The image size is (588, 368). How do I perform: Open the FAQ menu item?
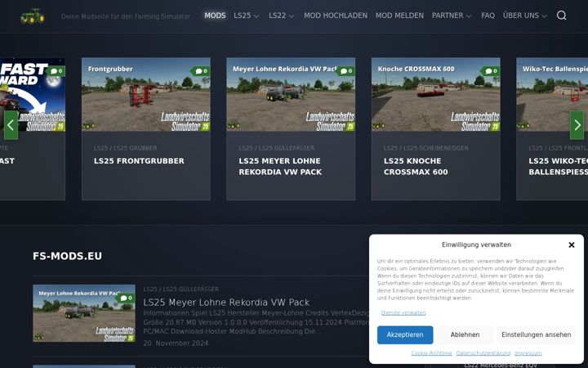click(x=488, y=16)
